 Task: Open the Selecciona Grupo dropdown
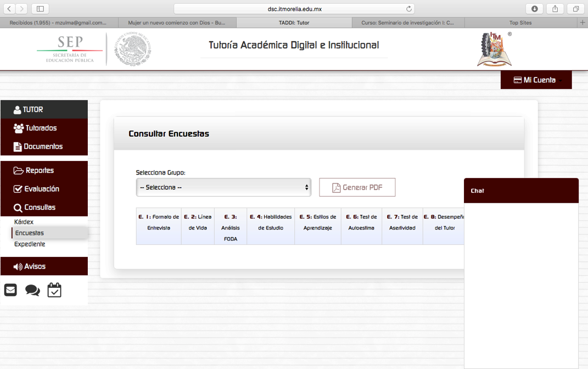(223, 187)
